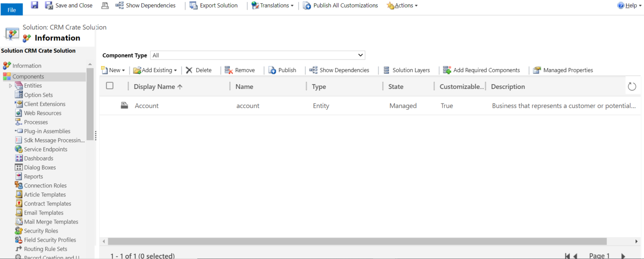Click the 'Managed' state cell

pyautogui.click(x=403, y=106)
